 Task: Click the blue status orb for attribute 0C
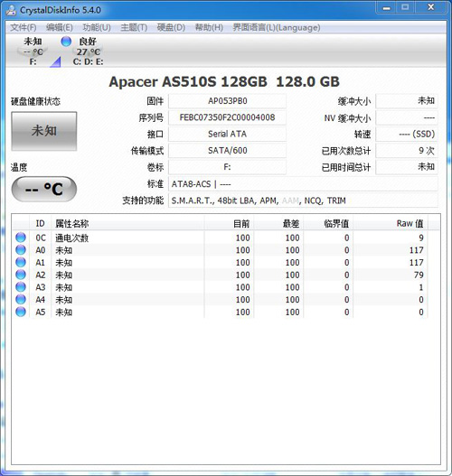coord(21,238)
